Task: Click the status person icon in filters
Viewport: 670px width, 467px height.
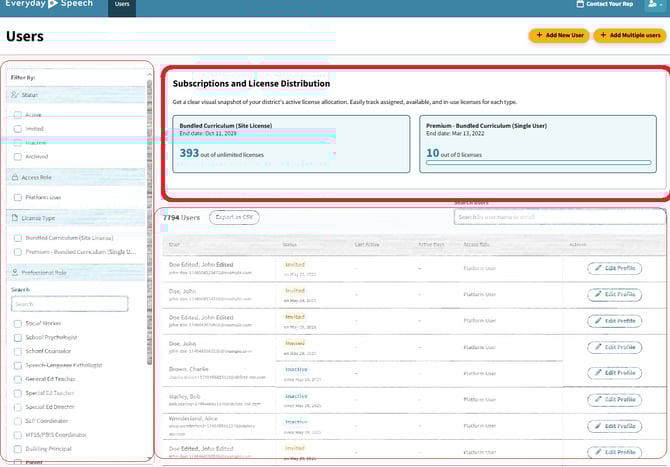Action: click(x=15, y=95)
